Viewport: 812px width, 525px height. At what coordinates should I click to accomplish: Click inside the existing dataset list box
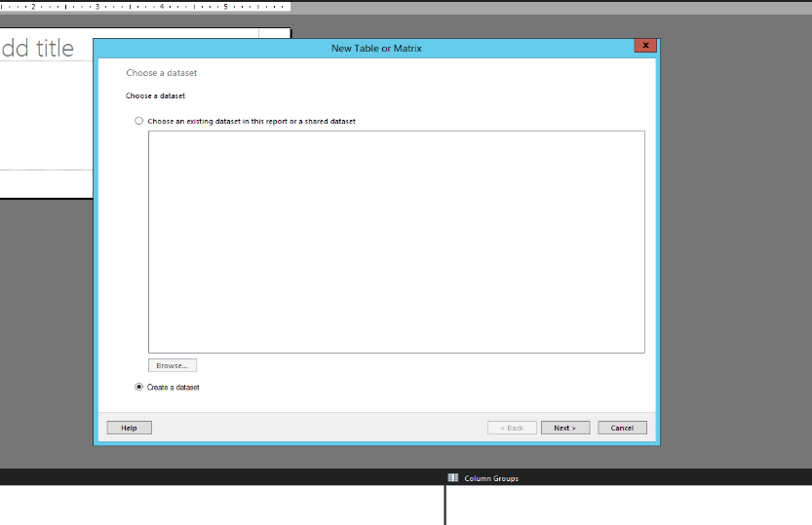click(x=397, y=243)
